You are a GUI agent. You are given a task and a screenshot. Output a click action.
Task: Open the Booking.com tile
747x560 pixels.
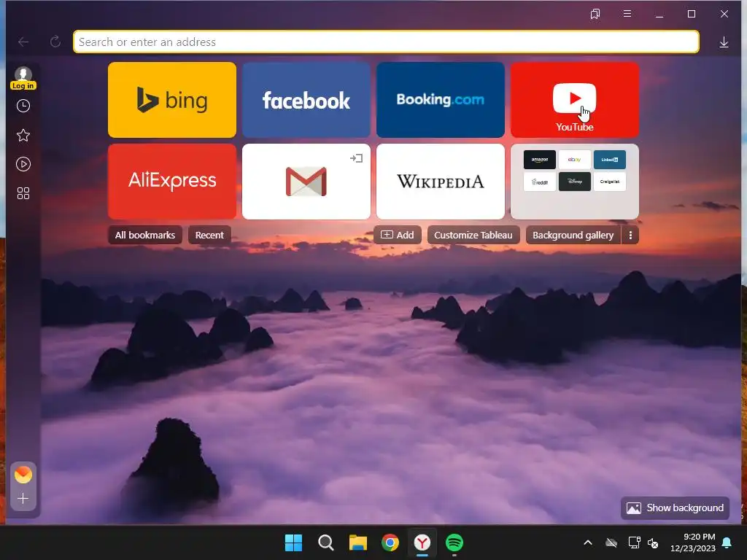click(440, 100)
